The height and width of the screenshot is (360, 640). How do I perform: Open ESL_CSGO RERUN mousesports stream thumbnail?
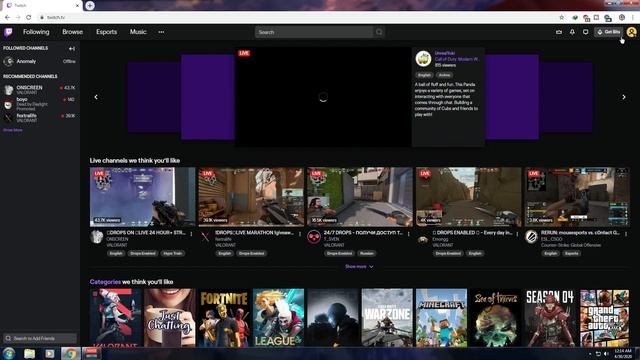577,197
